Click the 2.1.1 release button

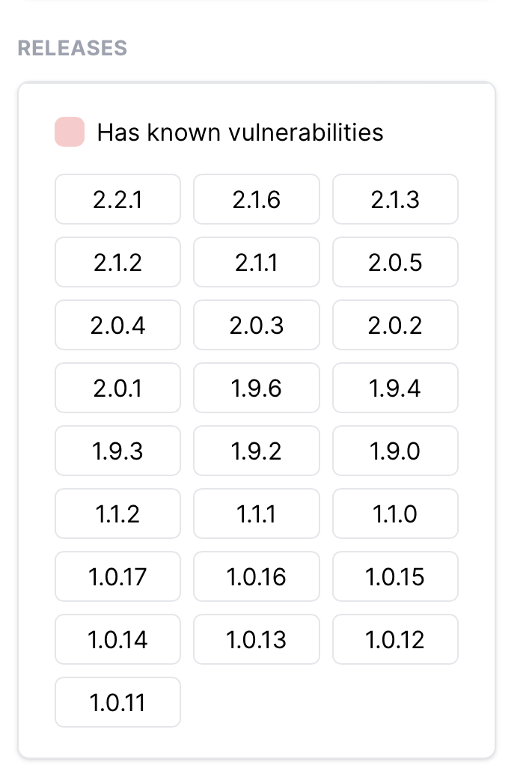[x=257, y=263]
